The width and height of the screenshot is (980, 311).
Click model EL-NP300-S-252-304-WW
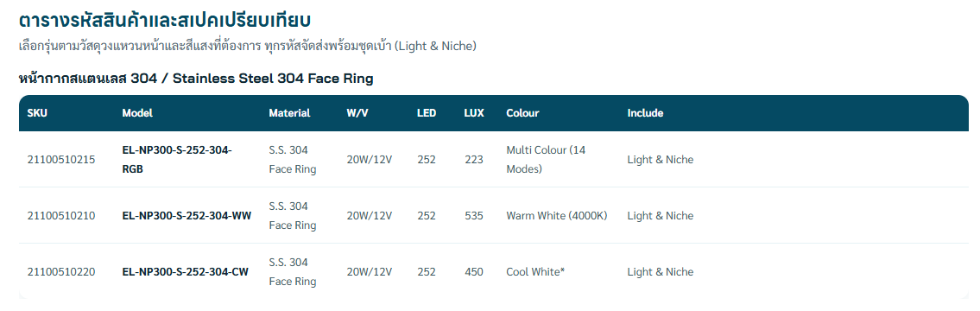187,216
